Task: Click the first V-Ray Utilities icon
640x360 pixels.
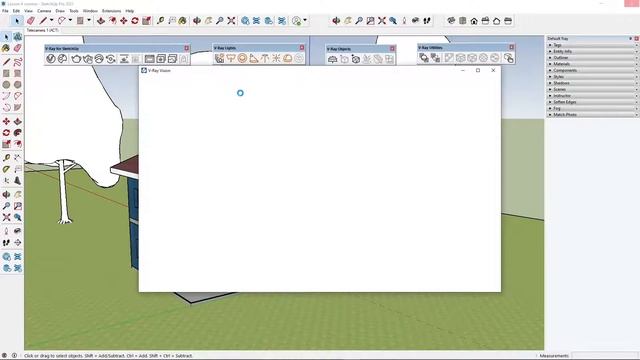Action: coord(424,58)
